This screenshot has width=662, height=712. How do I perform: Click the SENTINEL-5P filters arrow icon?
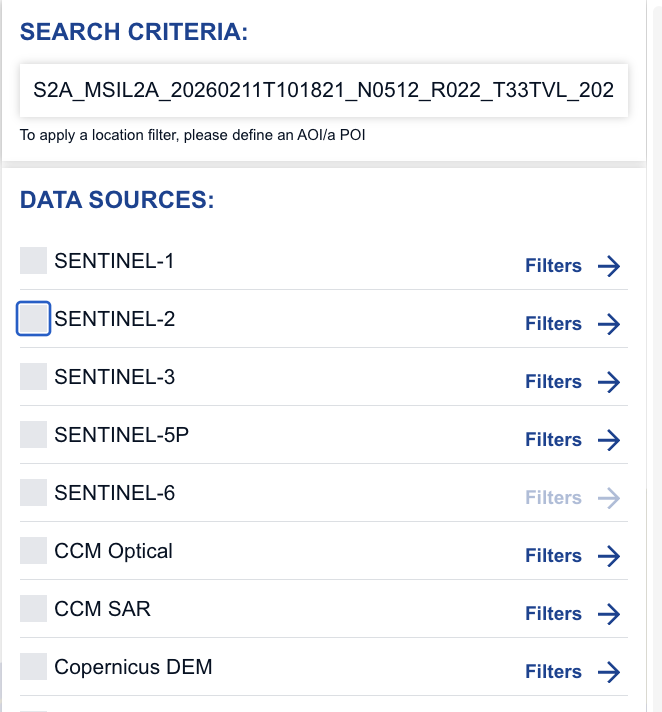pyautogui.click(x=609, y=440)
